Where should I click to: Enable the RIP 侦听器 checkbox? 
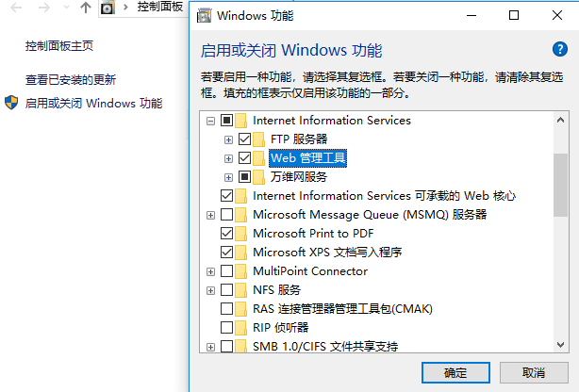pos(226,327)
